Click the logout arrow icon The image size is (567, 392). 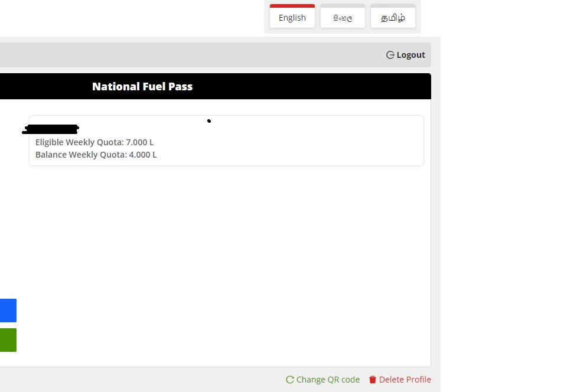[390, 55]
